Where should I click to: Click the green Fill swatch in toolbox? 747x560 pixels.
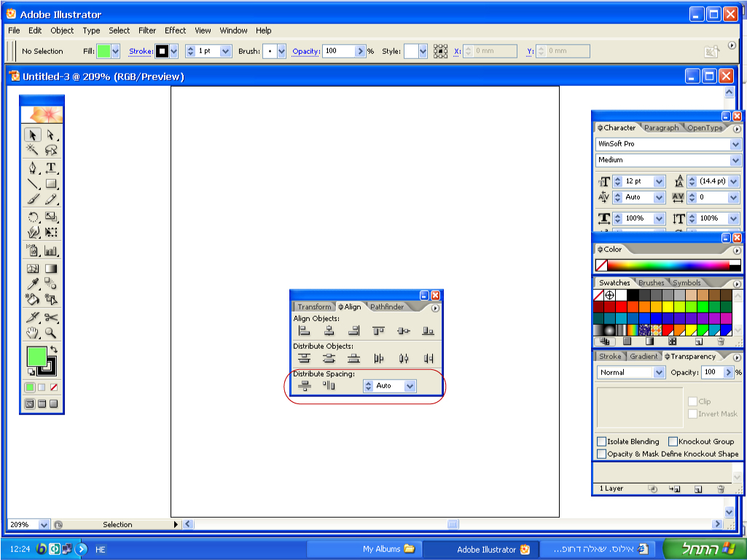click(x=36, y=357)
